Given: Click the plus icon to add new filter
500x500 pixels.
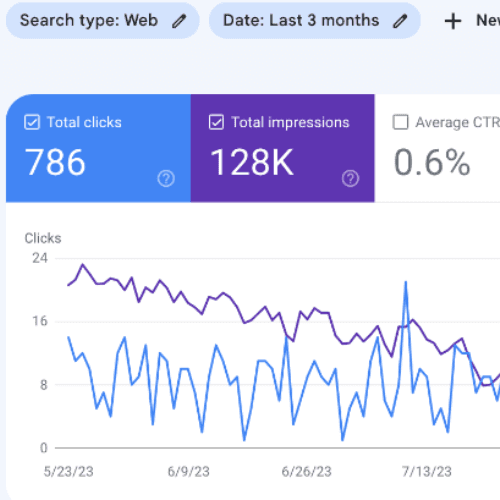Looking at the screenshot, I should click(453, 21).
